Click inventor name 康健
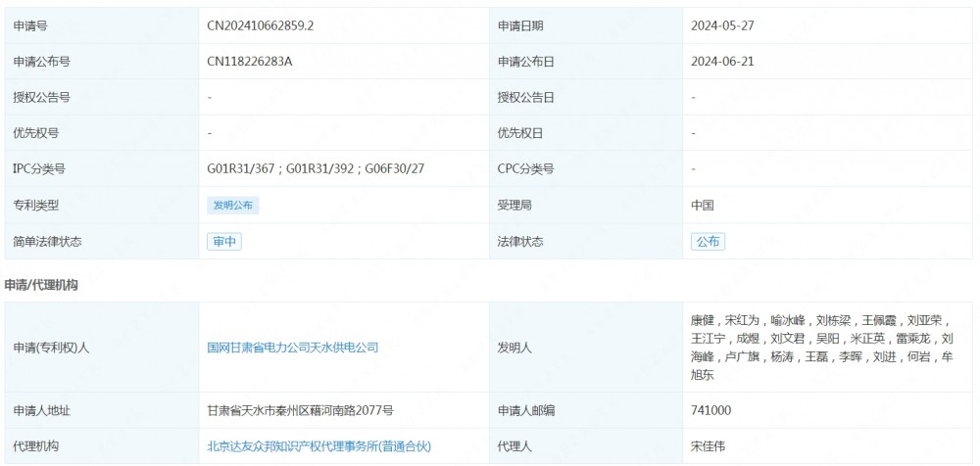This screenshot has height=466, width=980. point(703,320)
